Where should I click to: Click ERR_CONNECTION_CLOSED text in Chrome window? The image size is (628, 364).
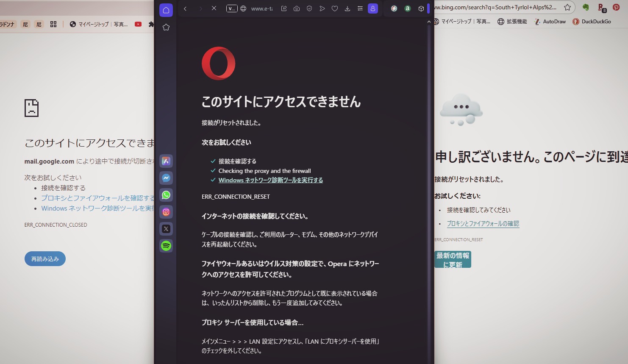[56, 225]
